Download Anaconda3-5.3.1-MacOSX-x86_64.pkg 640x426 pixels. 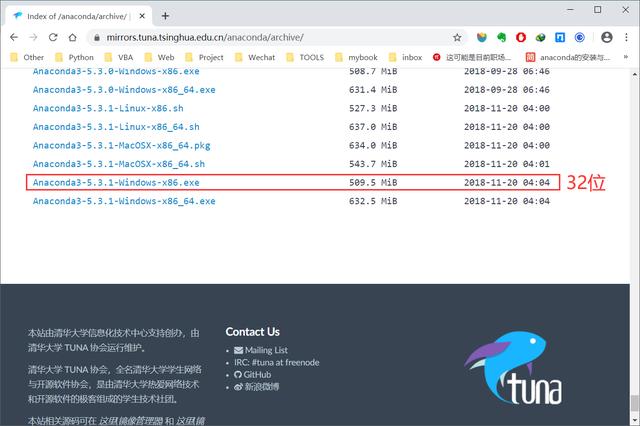(x=122, y=146)
